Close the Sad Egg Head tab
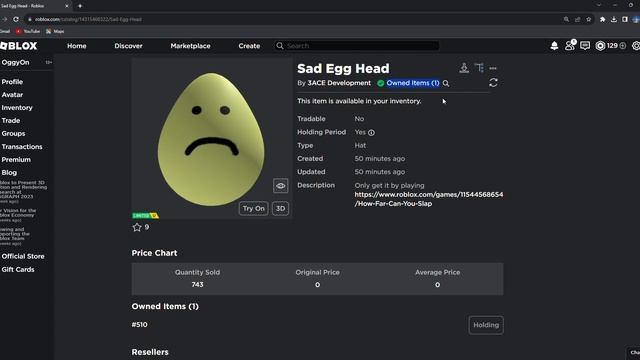 click(x=67, y=6)
